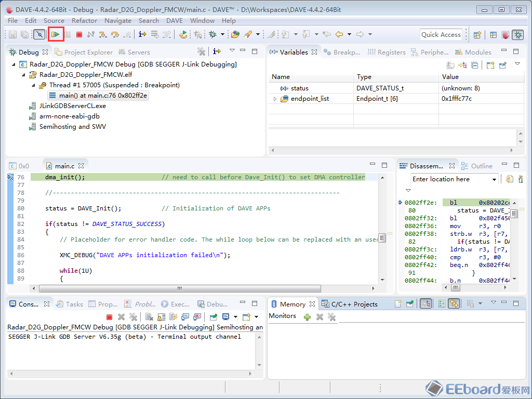Click the red Terminate button in main toolbar
The width and height of the screenshot is (532, 399).
coord(79,34)
